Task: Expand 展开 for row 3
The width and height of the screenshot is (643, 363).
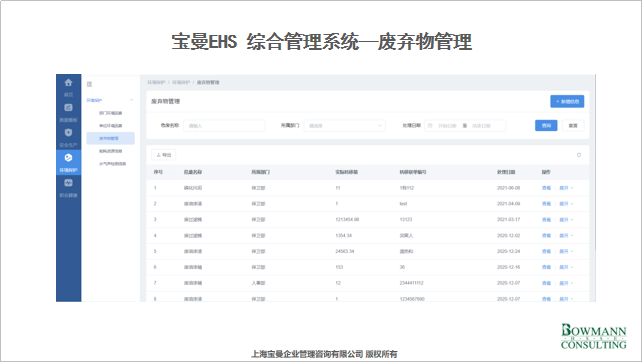Action: coord(566,220)
